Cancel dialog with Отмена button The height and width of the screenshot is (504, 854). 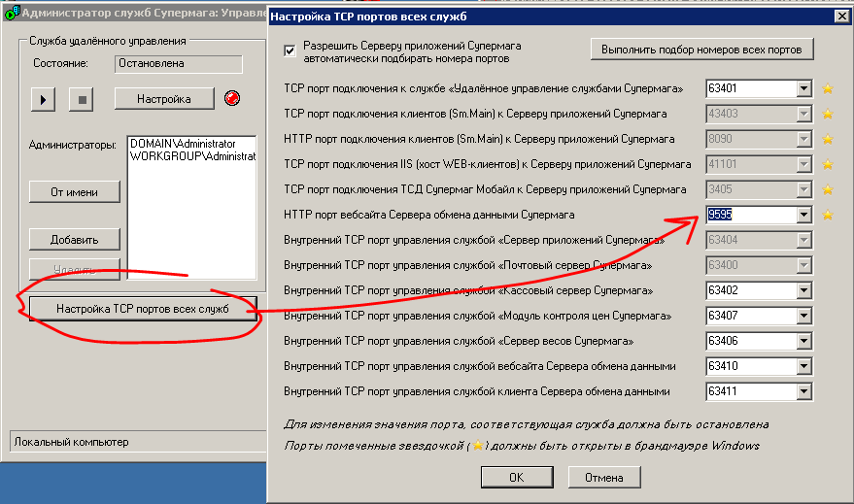[x=604, y=478]
